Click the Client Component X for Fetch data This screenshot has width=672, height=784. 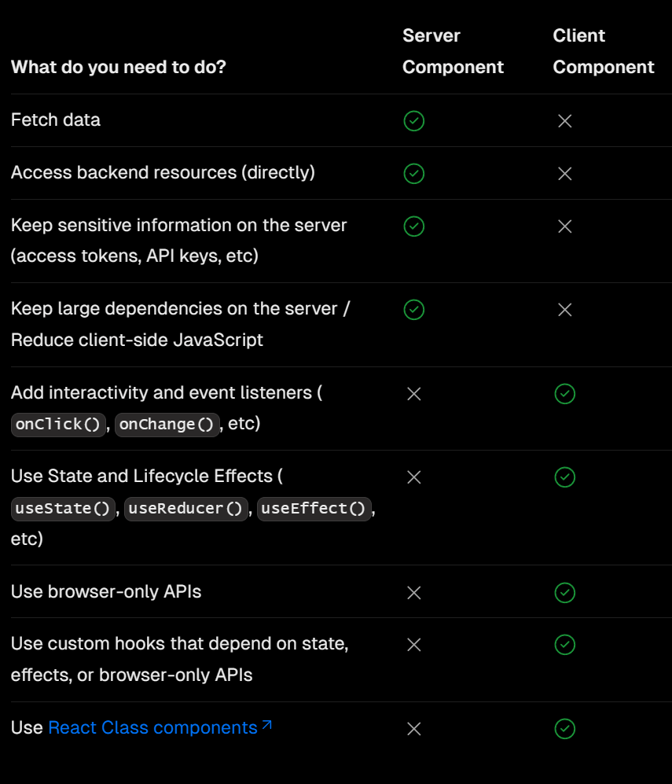click(x=564, y=121)
